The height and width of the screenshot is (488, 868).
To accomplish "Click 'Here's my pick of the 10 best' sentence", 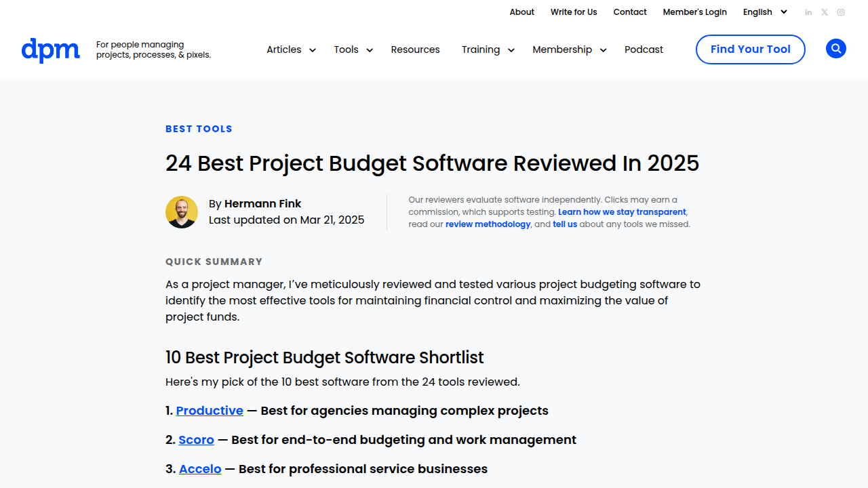I will coord(342,382).
